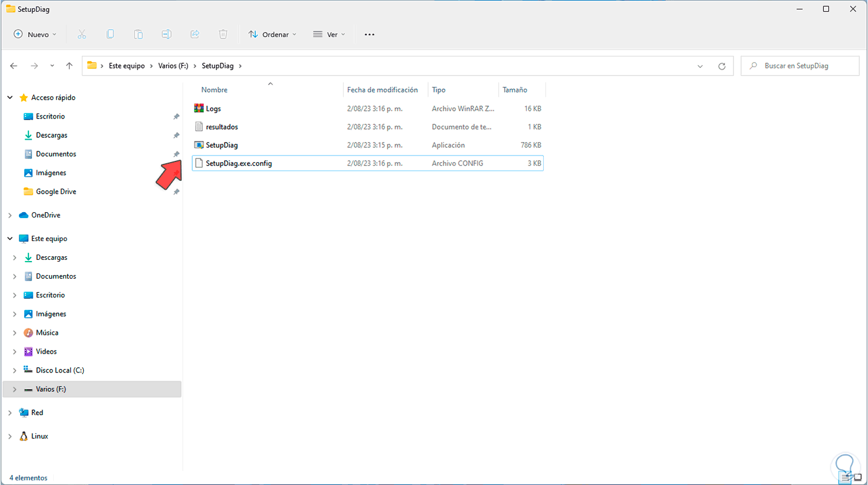Go up one folder level
The height and width of the screenshot is (485, 868).
[70, 66]
